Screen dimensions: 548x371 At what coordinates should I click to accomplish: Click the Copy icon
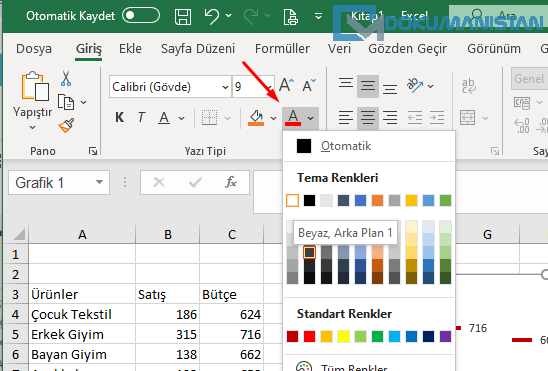pyautogui.click(x=66, y=102)
